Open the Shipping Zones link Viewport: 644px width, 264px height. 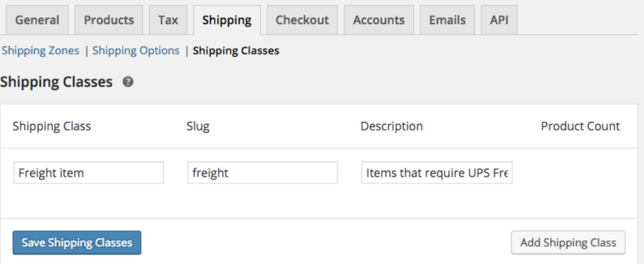pos(40,51)
